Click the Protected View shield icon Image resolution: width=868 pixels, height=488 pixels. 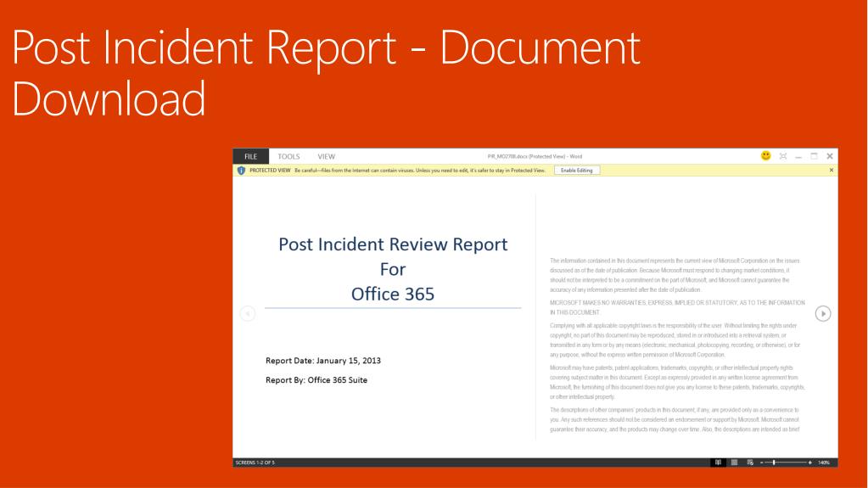[x=241, y=171]
